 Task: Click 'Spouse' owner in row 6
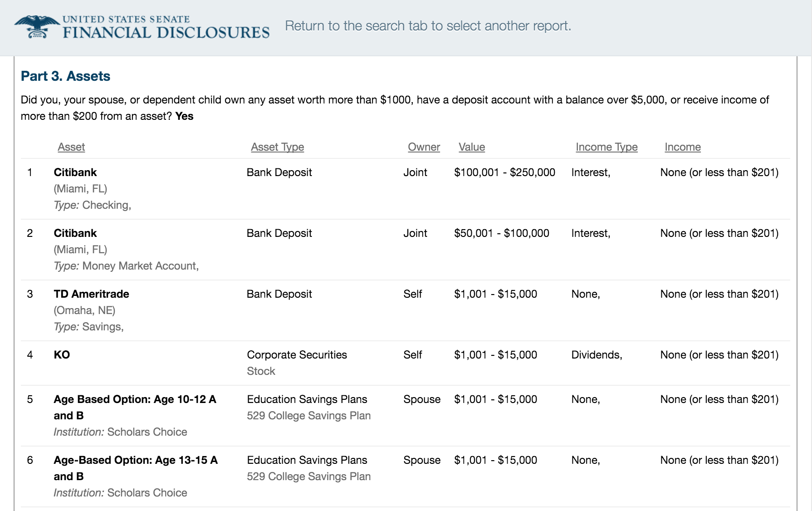point(422,460)
